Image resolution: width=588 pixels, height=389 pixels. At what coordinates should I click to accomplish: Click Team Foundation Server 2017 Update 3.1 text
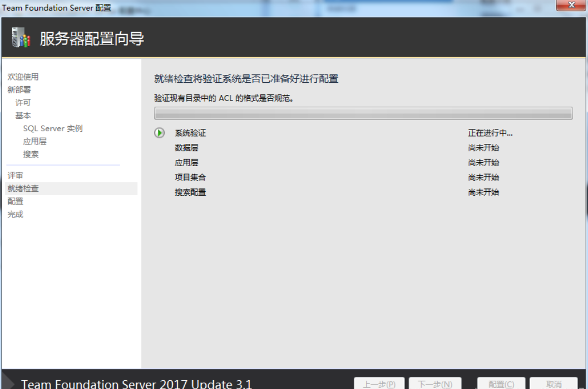(x=136, y=384)
